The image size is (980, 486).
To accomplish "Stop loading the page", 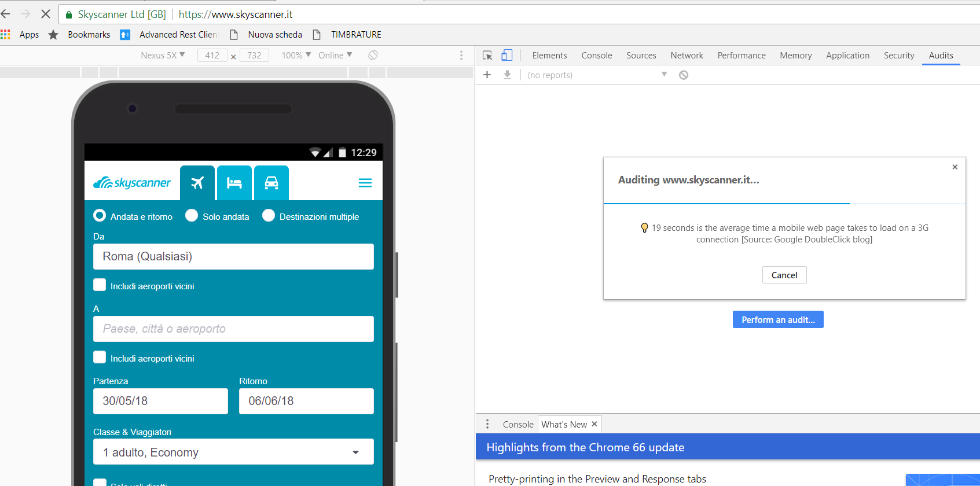I will 46,14.
